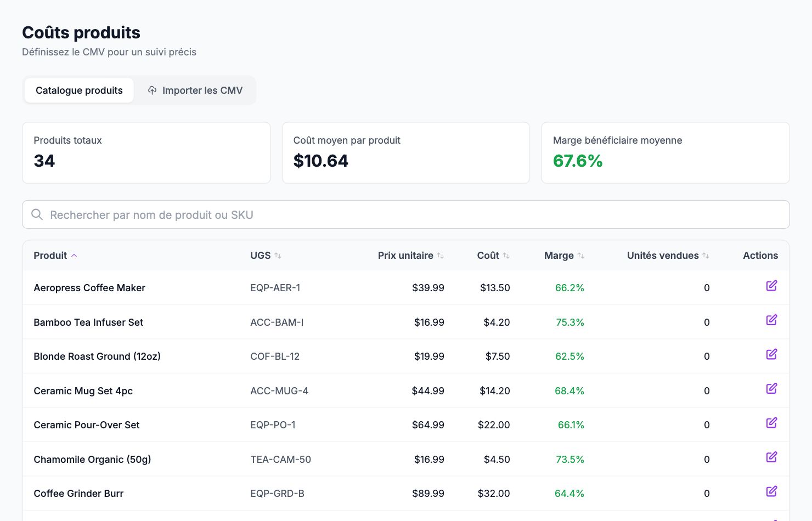Click the 67.6% average margin value
This screenshot has width=812, height=521.
(x=578, y=161)
